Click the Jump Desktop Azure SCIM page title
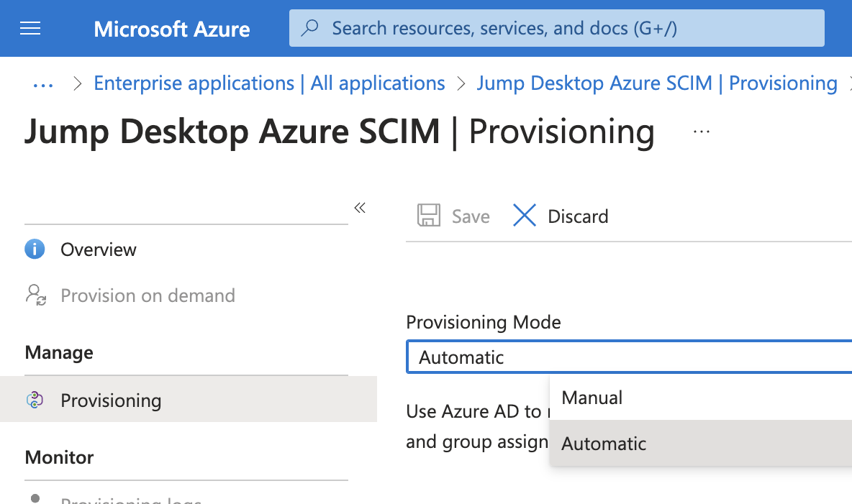The width and height of the screenshot is (852, 504). click(x=340, y=132)
